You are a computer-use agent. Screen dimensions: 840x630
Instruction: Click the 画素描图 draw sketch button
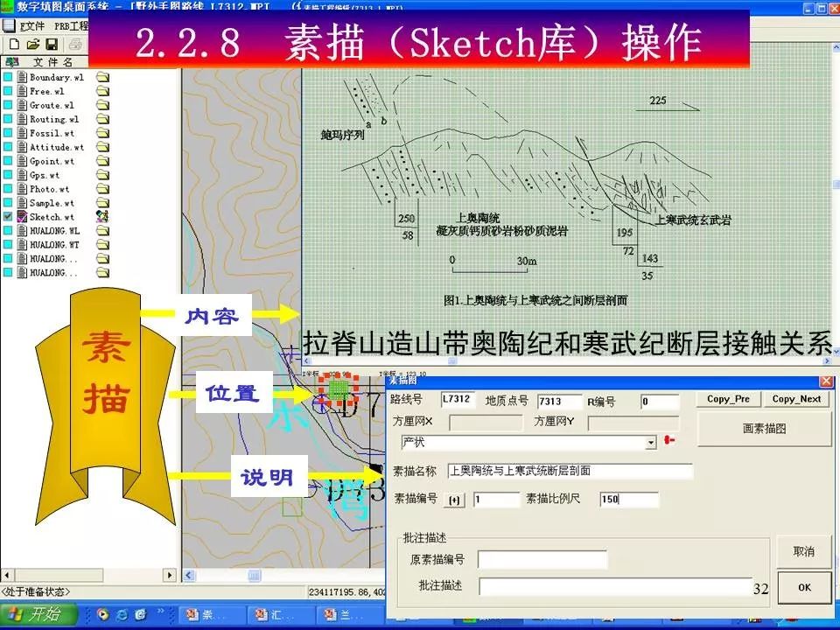coord(764,429)
